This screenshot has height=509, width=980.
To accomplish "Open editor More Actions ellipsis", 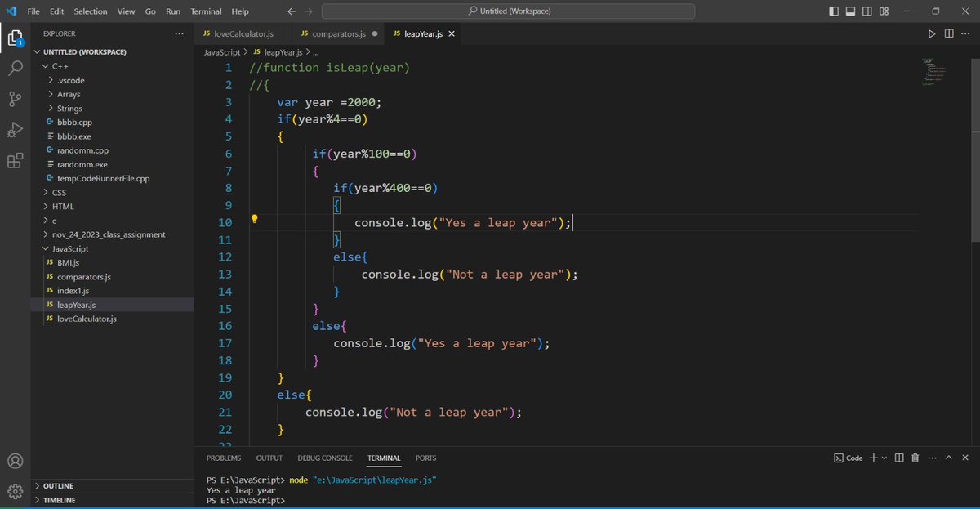I will (x=966, y=33).
